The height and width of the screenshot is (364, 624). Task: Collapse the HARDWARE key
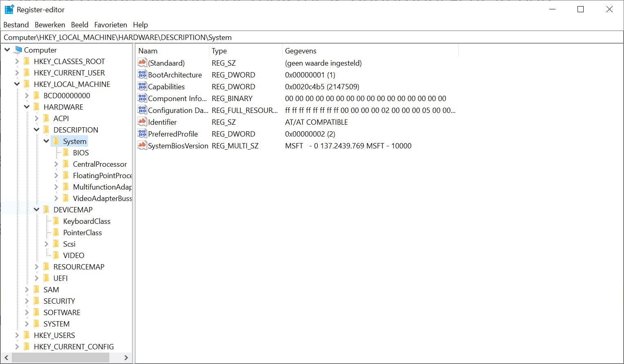(27, 107)
